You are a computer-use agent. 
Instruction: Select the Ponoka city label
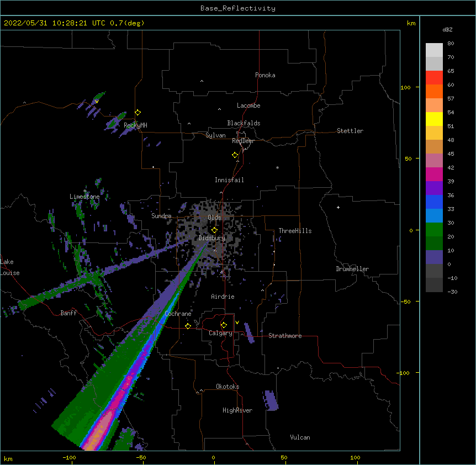(265, 75)
